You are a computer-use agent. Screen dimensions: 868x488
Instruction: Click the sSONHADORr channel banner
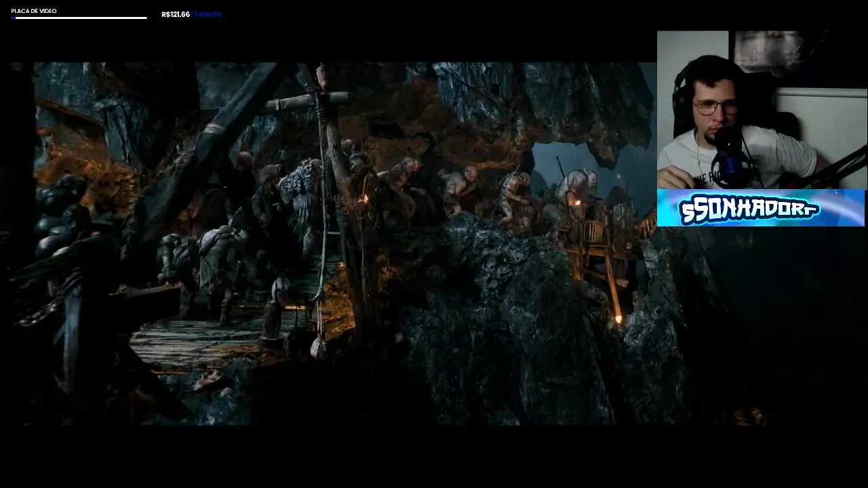[x=761, y=208]
